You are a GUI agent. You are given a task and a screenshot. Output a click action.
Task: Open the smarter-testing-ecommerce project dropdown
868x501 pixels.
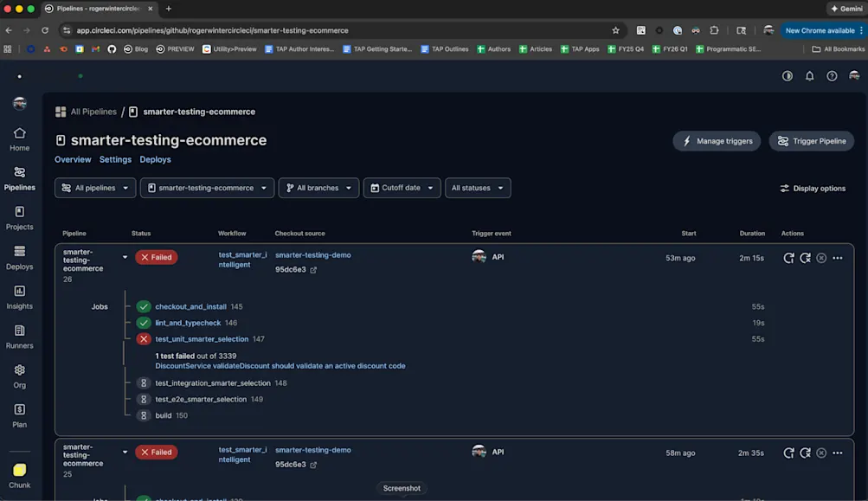coord(207,189)
